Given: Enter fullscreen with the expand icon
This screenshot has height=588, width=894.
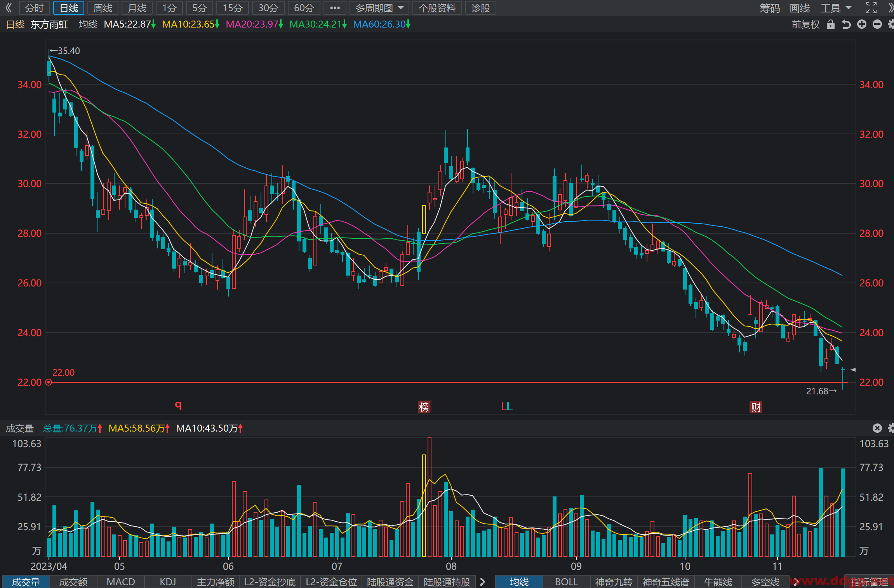Looking at the screenshot, I should pyautogui.click(x=871, y=8).
